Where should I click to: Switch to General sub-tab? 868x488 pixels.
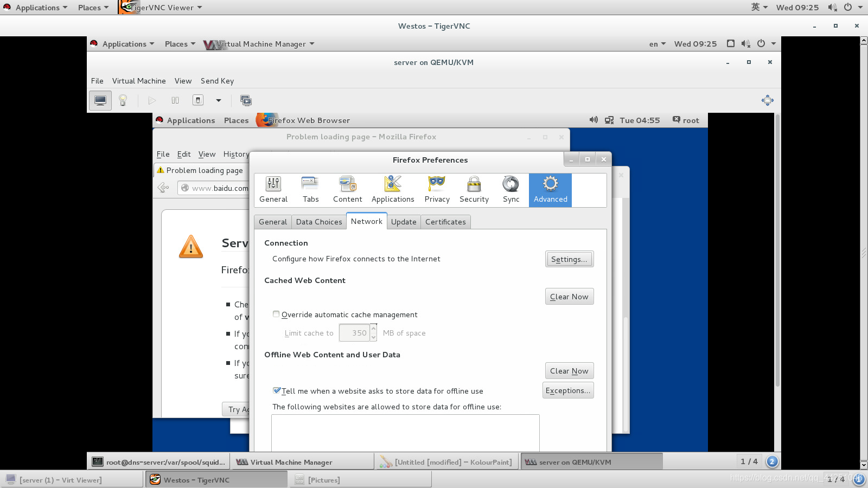point(273,222)
